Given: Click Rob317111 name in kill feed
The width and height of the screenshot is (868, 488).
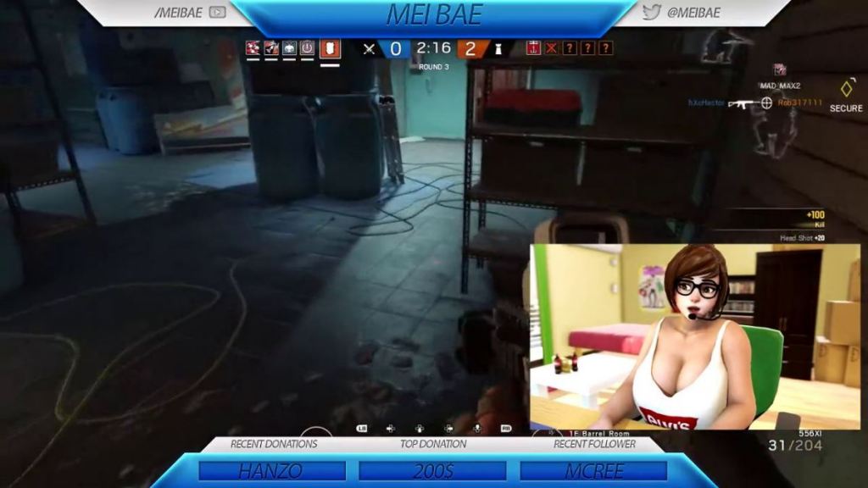Looking at the screenshot, I should (800, 103).
